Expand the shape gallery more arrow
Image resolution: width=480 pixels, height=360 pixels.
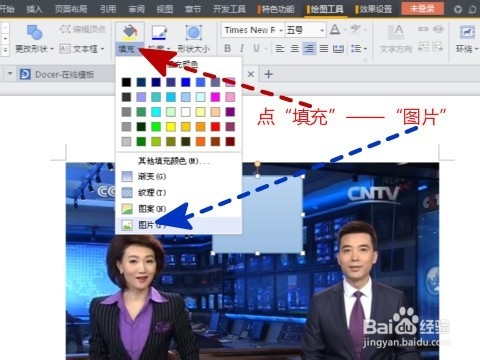tap(5, 50)
